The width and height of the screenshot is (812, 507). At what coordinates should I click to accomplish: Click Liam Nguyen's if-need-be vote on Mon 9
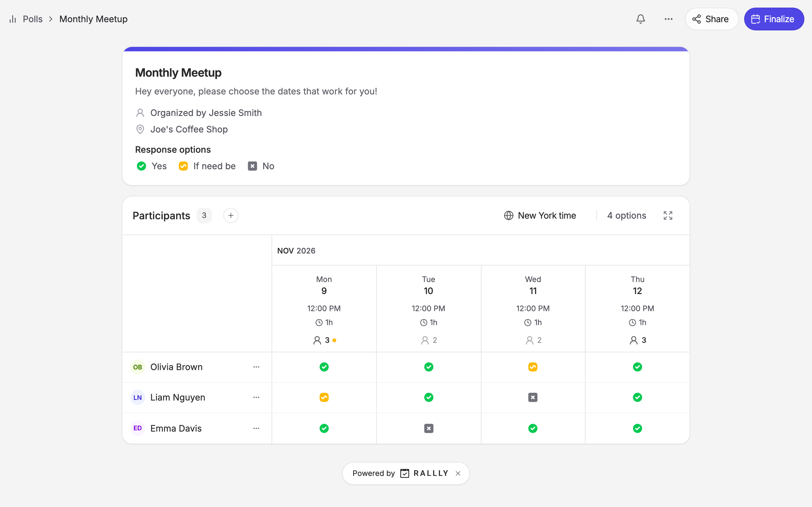point(324,397)
